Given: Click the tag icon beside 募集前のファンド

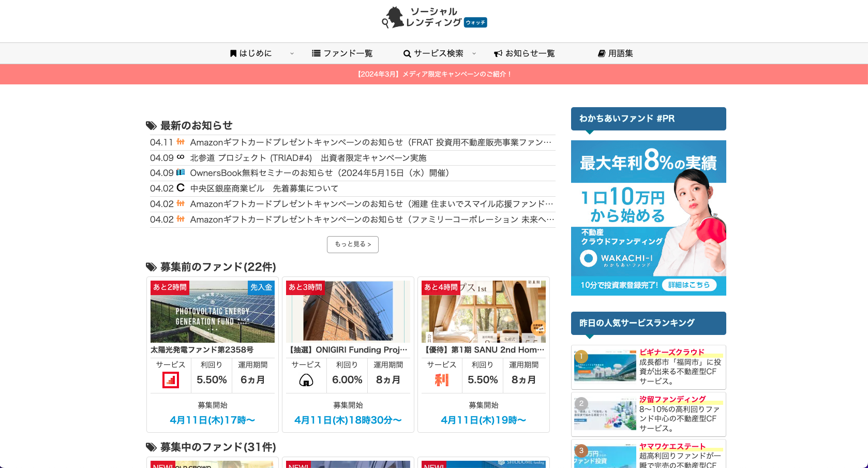Looking at the screenshot, I should (151, 267).
